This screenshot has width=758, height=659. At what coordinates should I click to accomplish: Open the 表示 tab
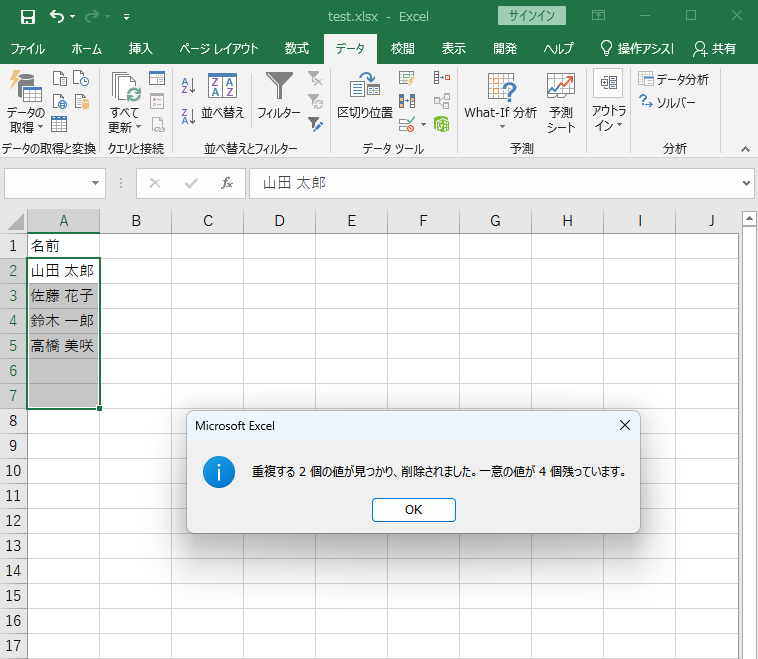pos(453,49)
